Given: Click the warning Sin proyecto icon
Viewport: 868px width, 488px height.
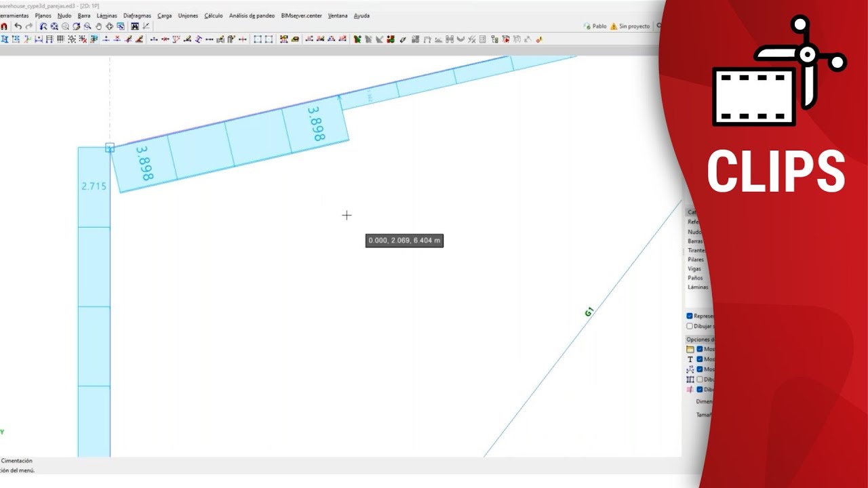Looking at the screenshot, I should pos(614,26).
